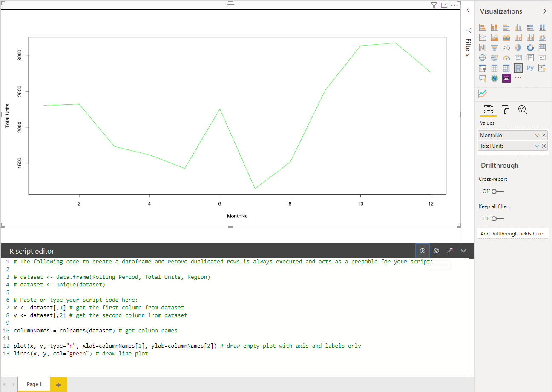Switch to the Page 1 tab

point(33,384)
